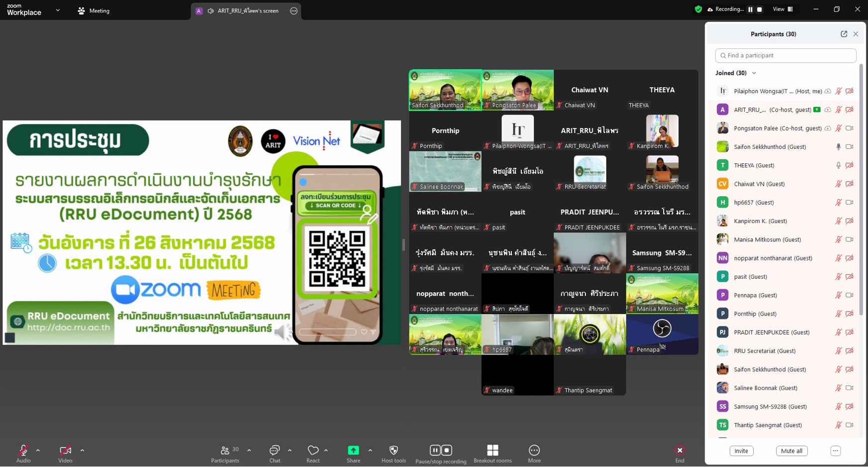
Task: Click the RRU Secretariat video tile
Action: pos(589,171)
